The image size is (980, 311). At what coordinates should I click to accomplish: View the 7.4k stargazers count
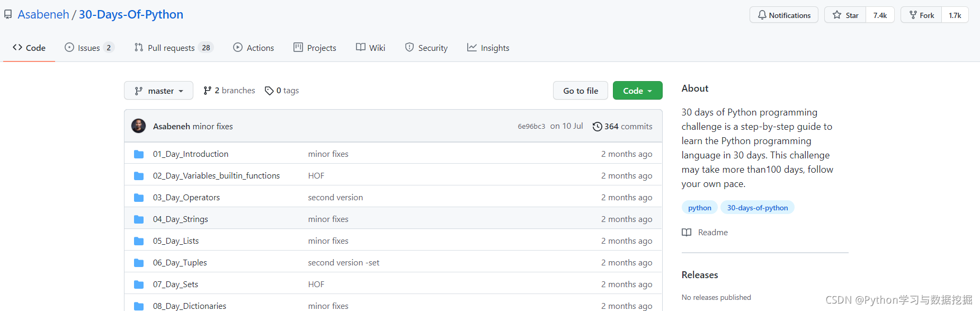pos(880,15)
